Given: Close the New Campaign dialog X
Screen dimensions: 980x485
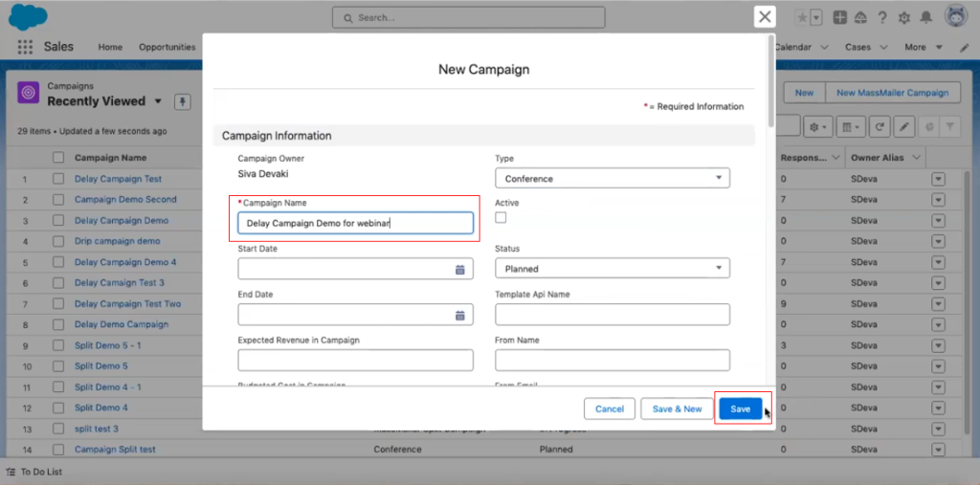Looking at the screenshot, I should click(x=765, y=17).
